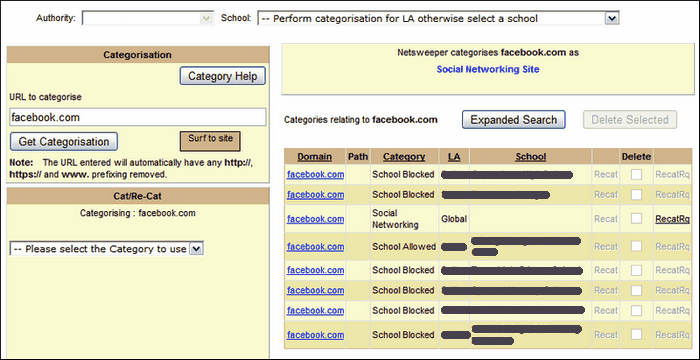Click Recat in the Social Networking row
The height and width of the screenshot is (360, 700).
(x=606, y=219)
